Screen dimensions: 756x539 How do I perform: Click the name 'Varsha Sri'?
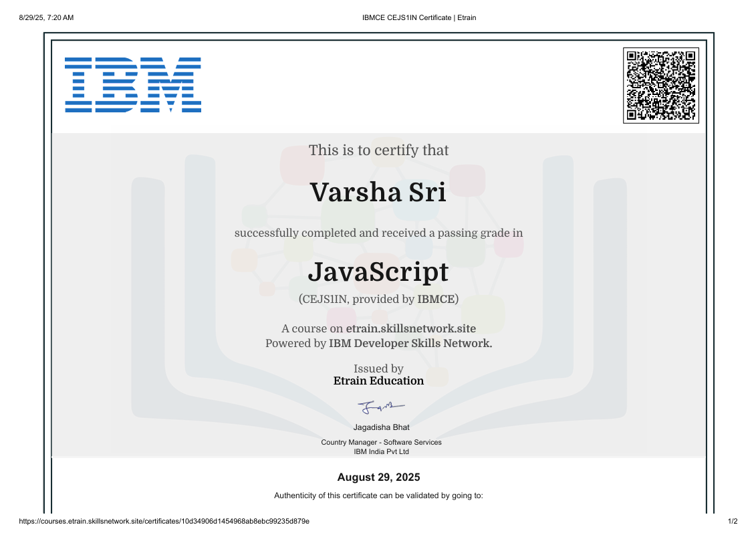(378, 192)
